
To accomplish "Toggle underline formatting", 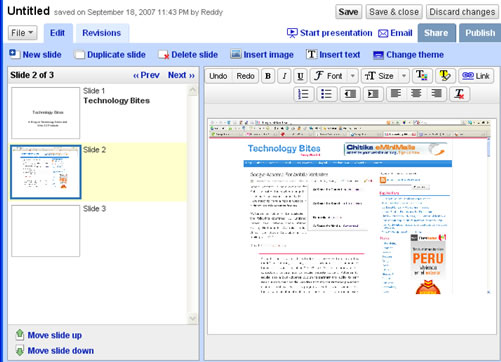I will [300, 76].
